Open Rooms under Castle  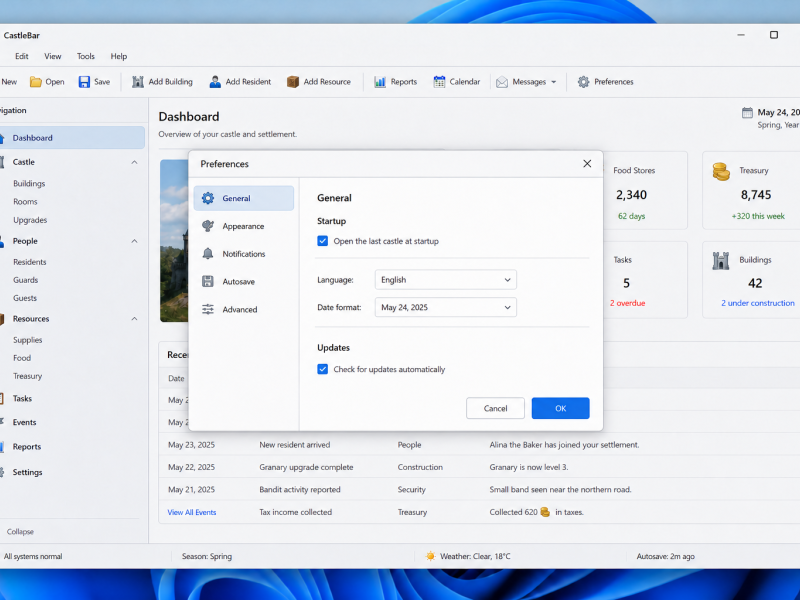pyautogui.click(x=25, y=202)
